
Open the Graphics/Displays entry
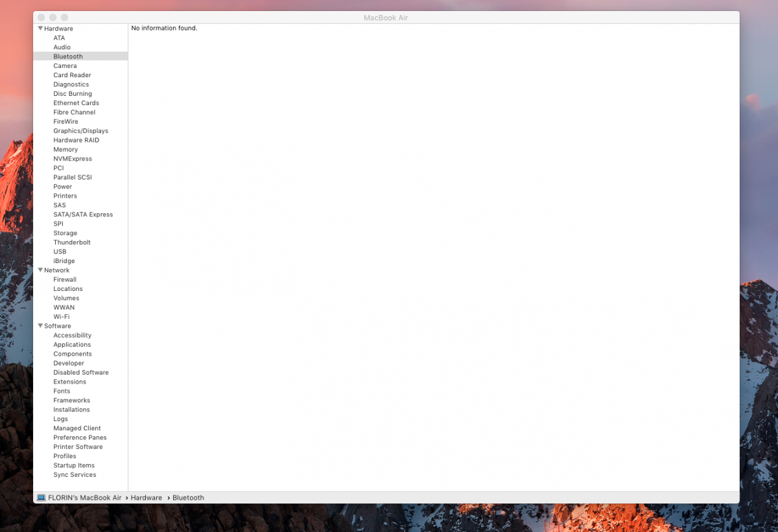point(80,131)
